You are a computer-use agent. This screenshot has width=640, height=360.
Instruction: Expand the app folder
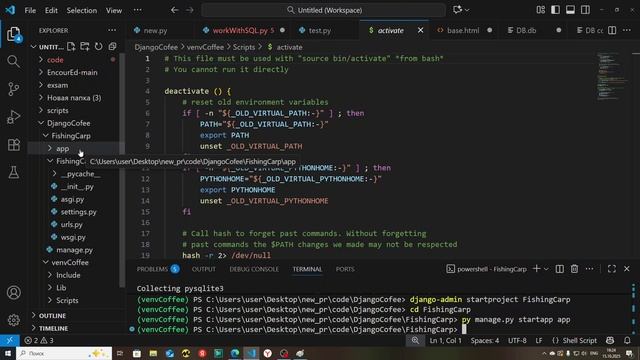pos(62,148)
